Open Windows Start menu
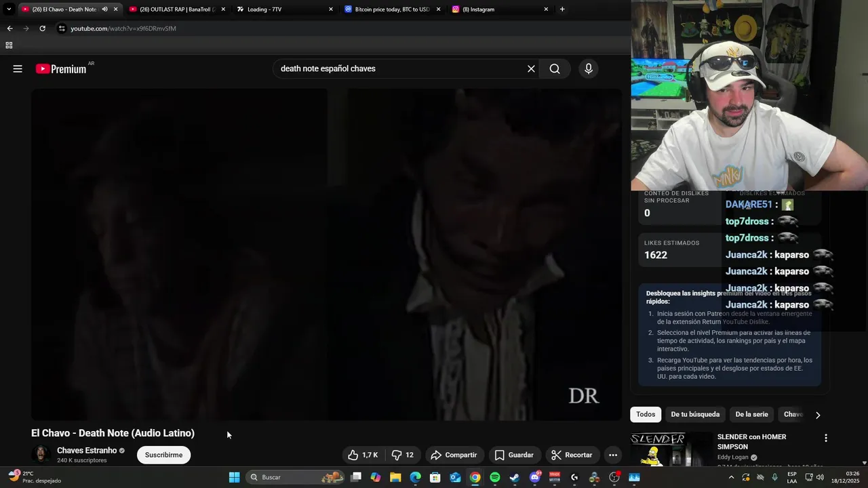 [234, 477]
